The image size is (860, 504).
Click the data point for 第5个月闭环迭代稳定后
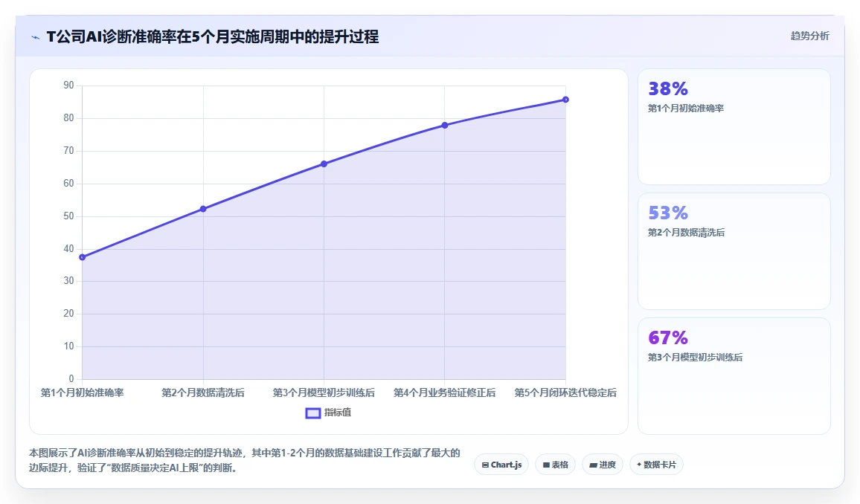pyautogui.click(x=565, y=100)
